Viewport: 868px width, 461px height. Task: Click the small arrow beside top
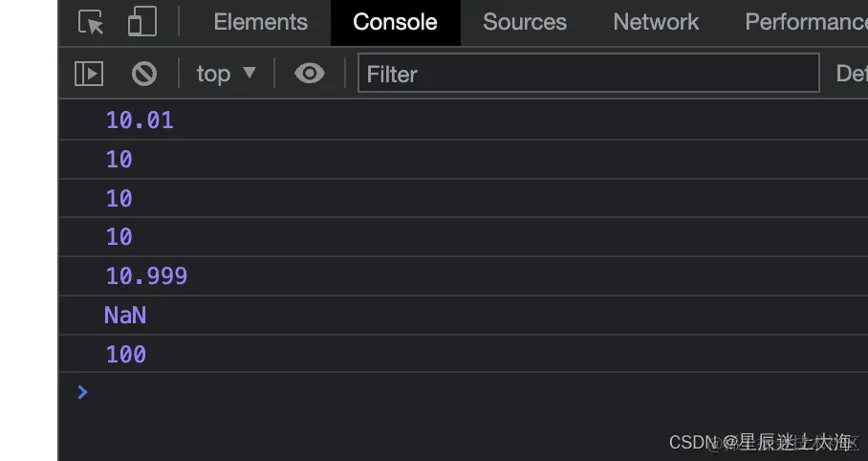(250, 73)
